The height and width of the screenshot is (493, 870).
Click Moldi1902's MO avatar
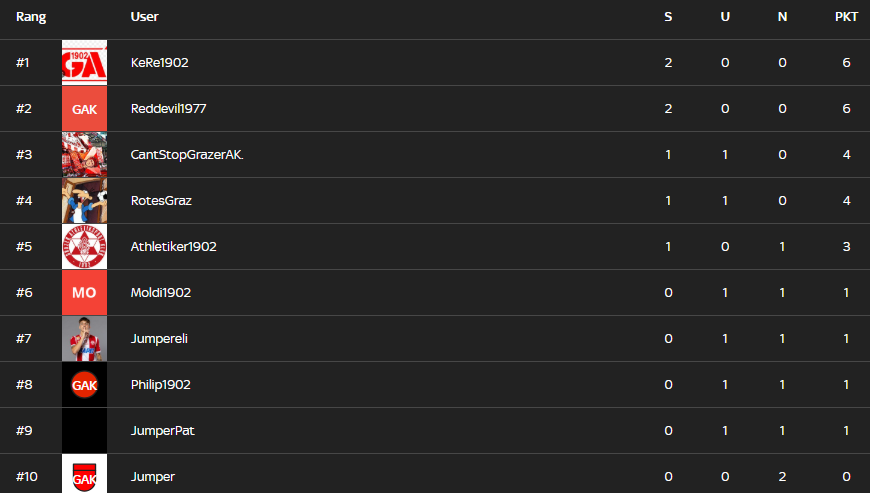84,293
